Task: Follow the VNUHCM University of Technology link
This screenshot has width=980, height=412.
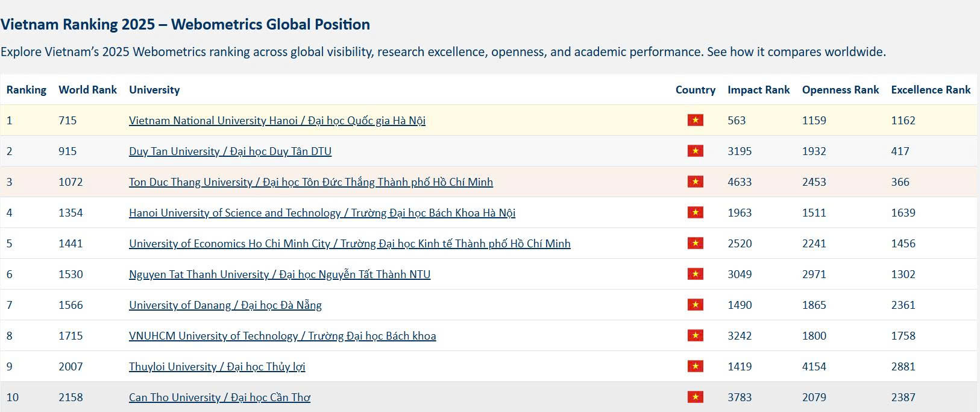Action: click(282, 336)
